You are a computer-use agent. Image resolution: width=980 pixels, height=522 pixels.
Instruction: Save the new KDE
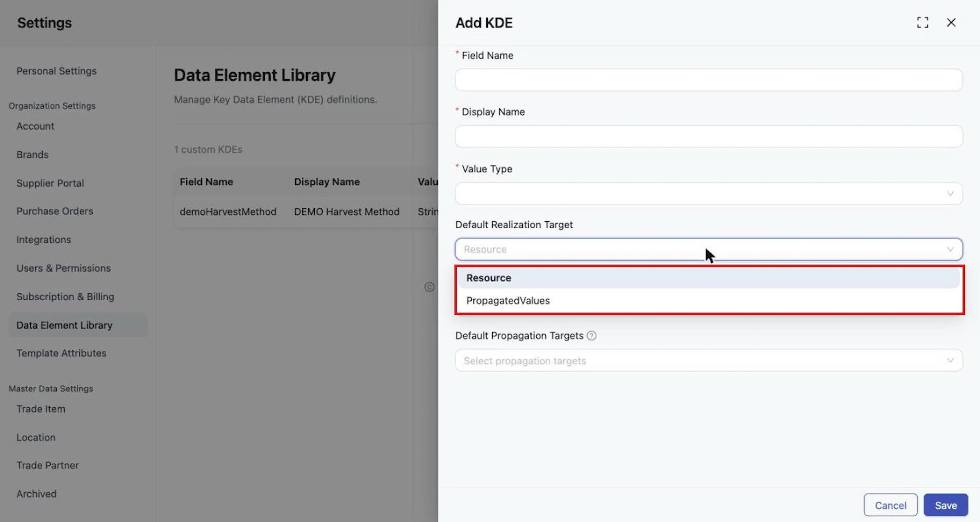coord(945,505)
